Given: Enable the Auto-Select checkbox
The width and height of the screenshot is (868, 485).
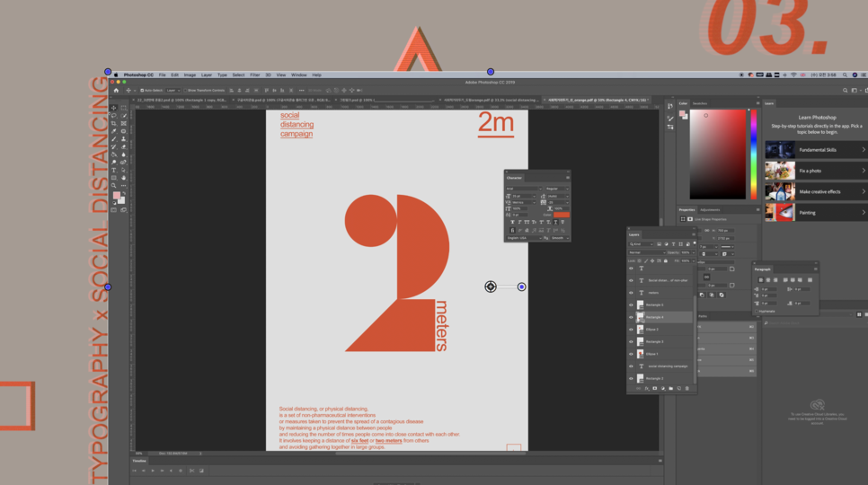Looking at the screenshot, I should click(142, 90).
